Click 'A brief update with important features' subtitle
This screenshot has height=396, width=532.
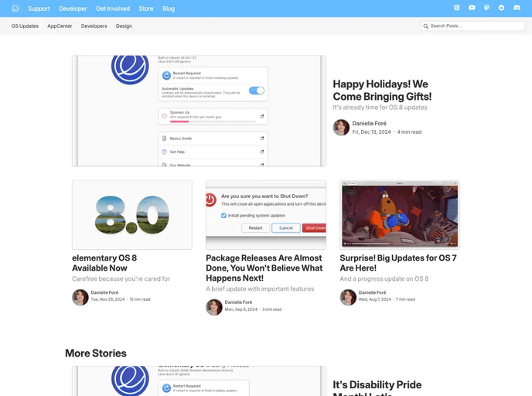pyautogui.click(x=260, y=288)
